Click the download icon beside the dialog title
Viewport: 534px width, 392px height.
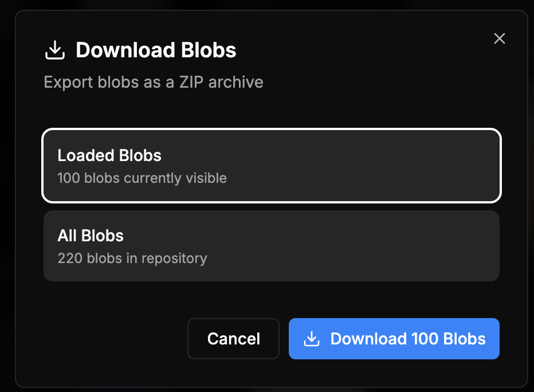54,50
